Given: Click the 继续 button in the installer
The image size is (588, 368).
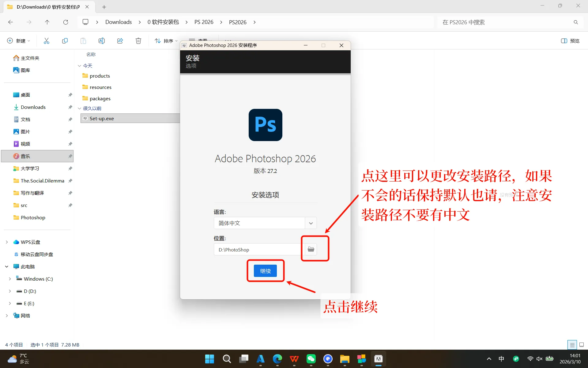Looking at the screenshot, I should [x=265, y=271].
